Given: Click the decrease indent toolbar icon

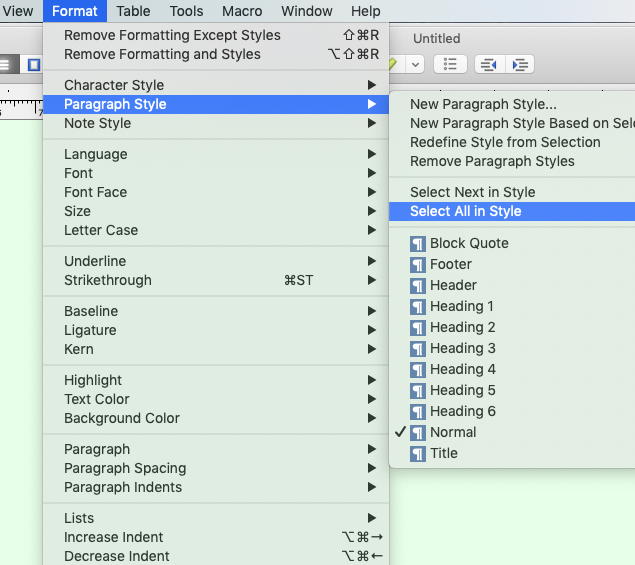Looking at the screenshot, I should click(488, 64).
